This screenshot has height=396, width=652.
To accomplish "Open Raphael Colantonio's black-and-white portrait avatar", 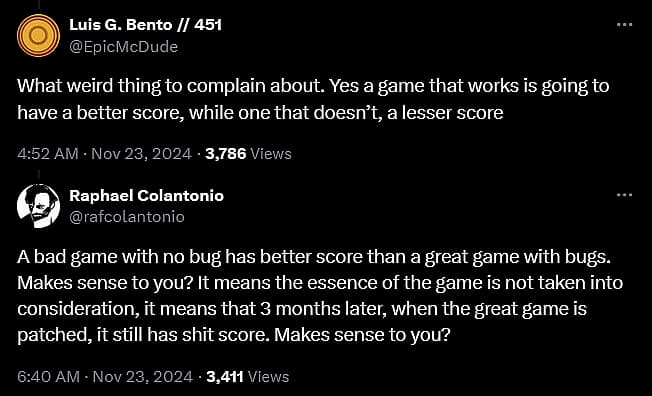I will coord(38,206).
